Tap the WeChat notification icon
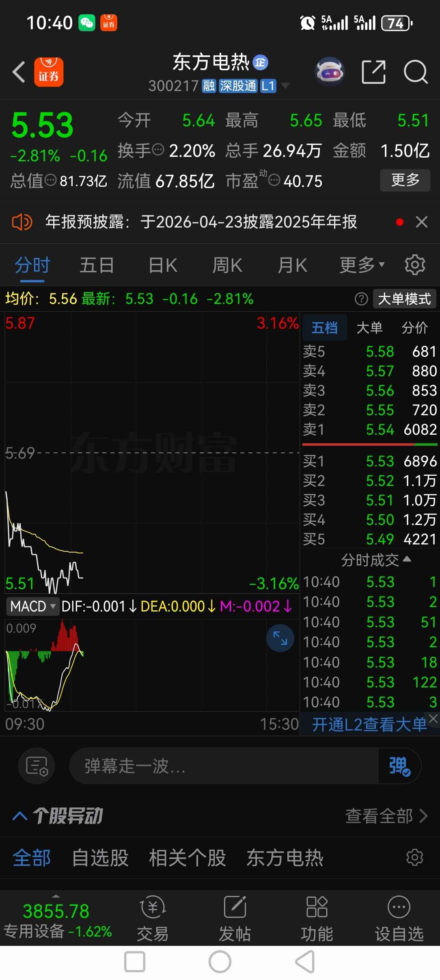440x980 pixels. click(x=87, y=23)
